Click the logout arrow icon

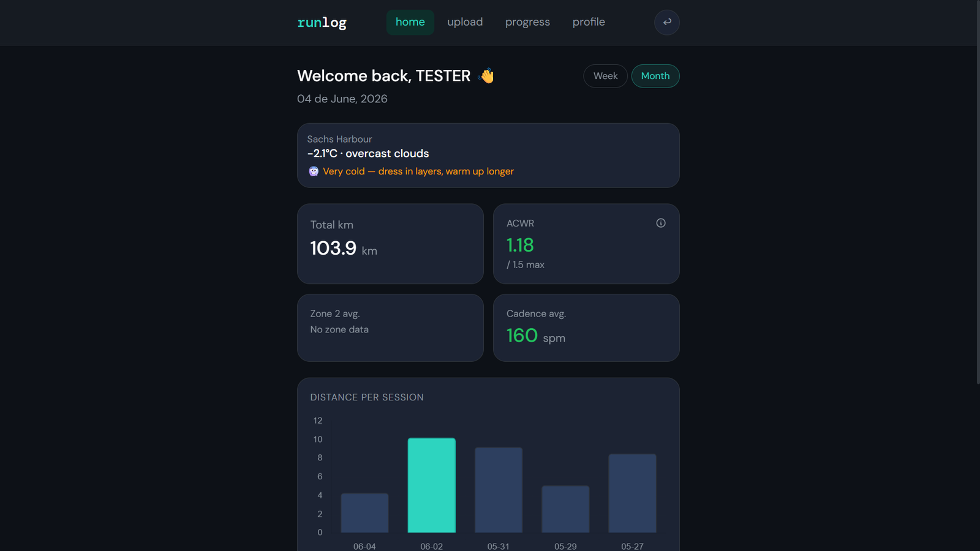tap(667, 22)
